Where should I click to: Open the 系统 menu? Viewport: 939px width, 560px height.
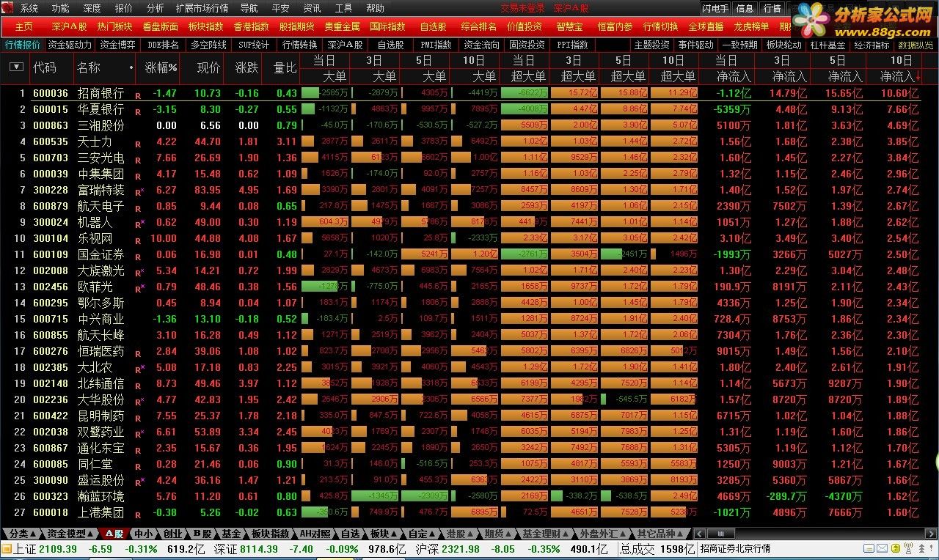(29, 8)
